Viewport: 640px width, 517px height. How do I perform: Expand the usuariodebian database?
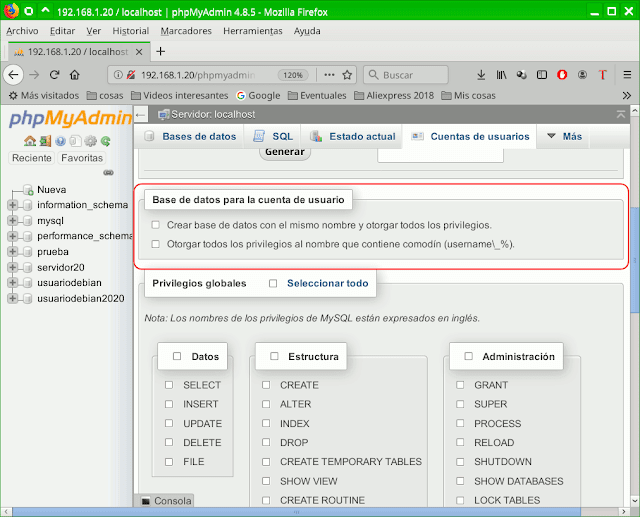(13, 283)
